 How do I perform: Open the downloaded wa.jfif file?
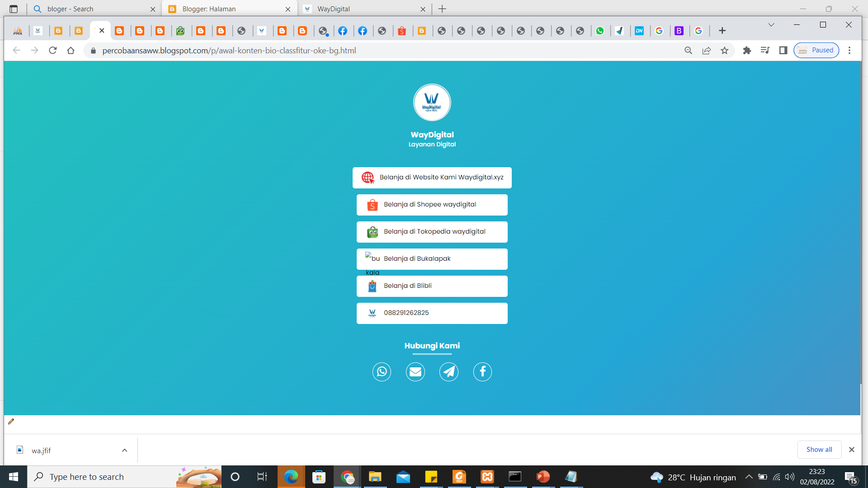[41, 450]
